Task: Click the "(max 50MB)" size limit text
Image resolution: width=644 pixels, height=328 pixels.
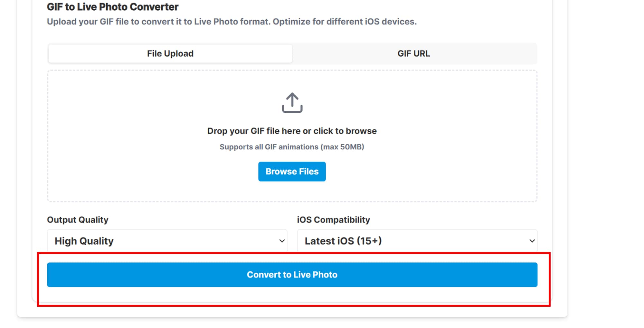Action: click(x=342, y=147)
